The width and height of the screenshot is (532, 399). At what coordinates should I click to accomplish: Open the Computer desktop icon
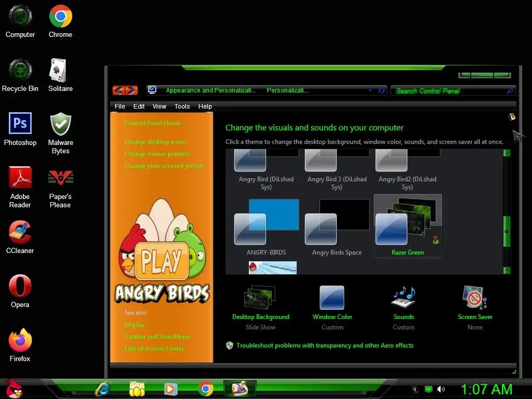[20, 21]
